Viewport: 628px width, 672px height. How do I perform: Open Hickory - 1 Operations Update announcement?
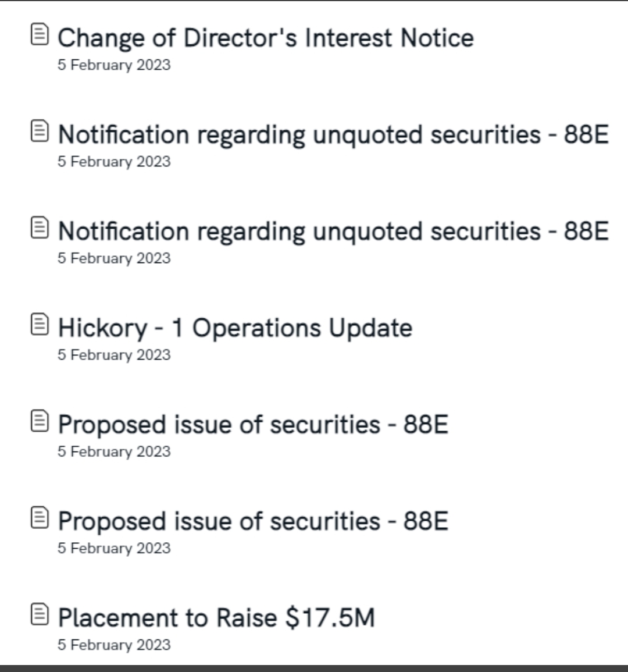pyautogui.click(x=235, y=328)
